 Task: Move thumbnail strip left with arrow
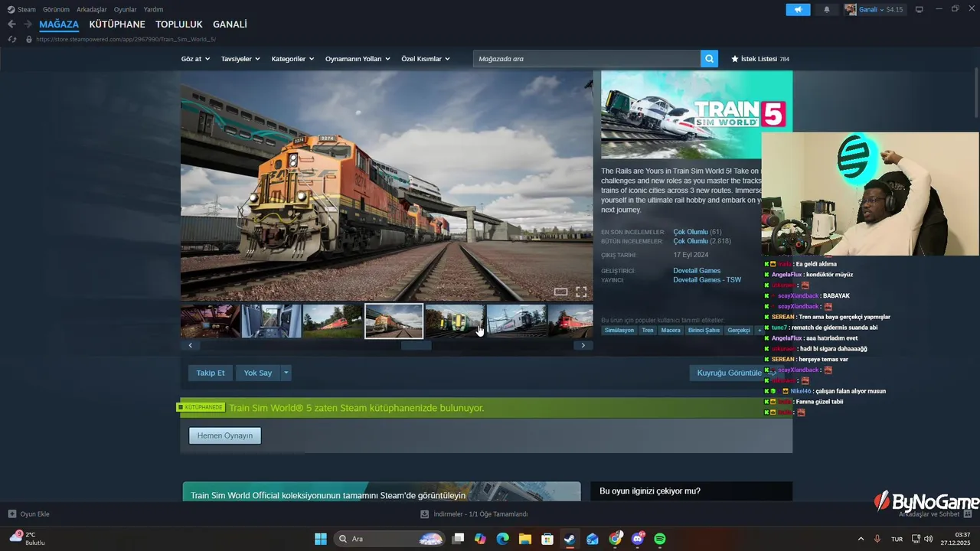coord(190,345)
